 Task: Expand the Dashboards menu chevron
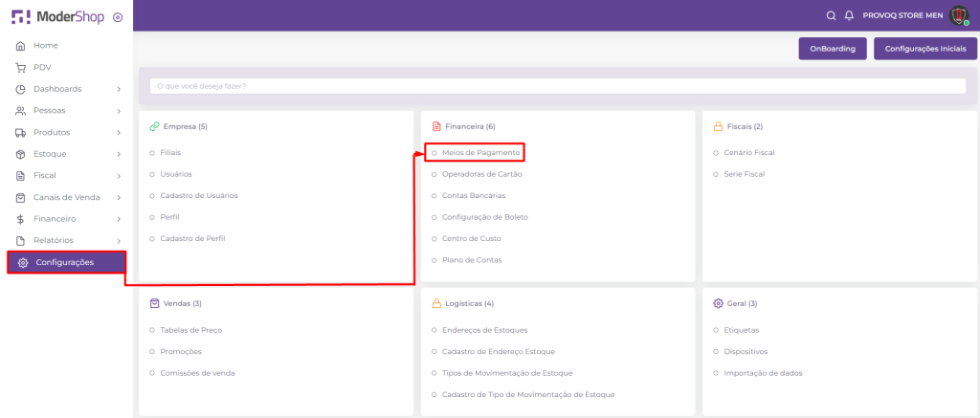tap(119, 89)
